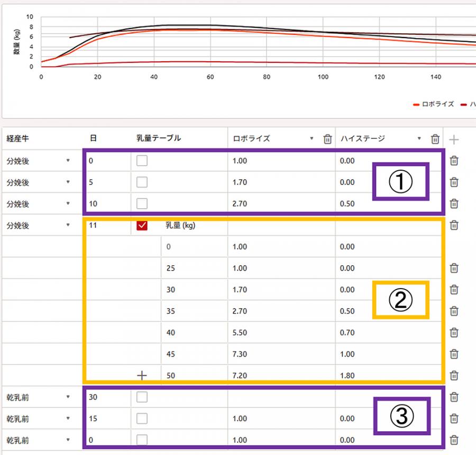Delete the ロボライズ column with trash icon

point(327,139)
